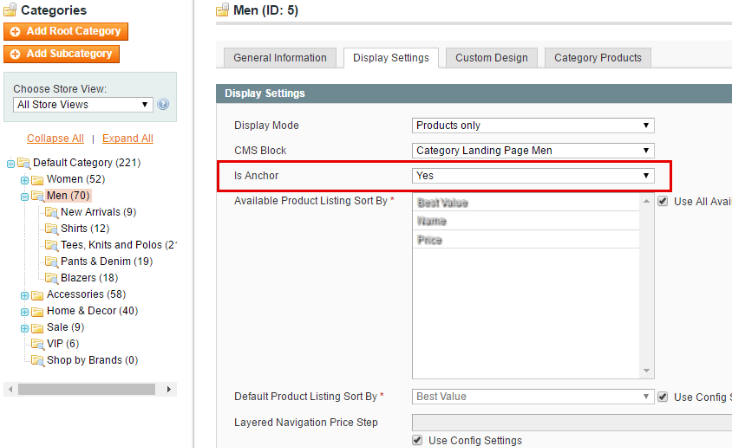The image size is (732, 448).
Task: Click the Shirts folder icon
Action: pos(52,228)
